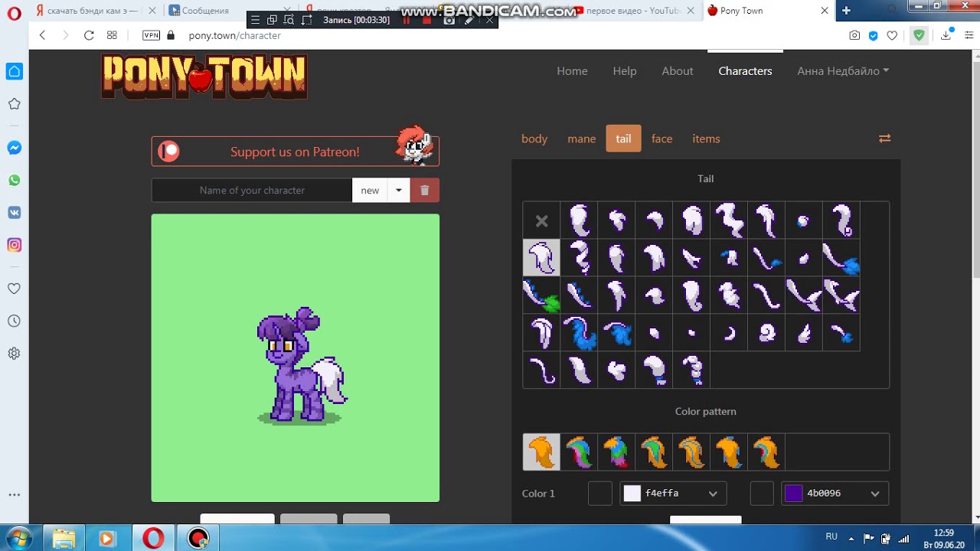Screen dimensions: 980x551
Task: Select the thin tail with large blue tuft
Action: click(x=841, y=258)
